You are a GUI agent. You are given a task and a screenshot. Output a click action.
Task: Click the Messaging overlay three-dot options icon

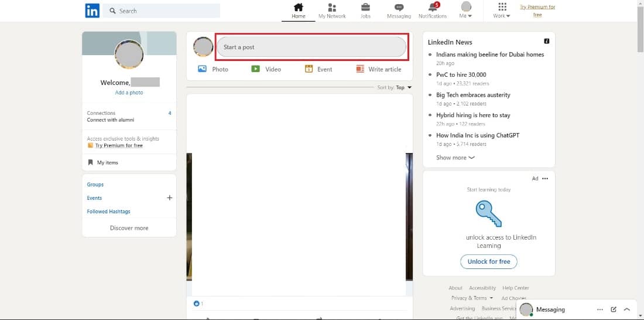600,309
